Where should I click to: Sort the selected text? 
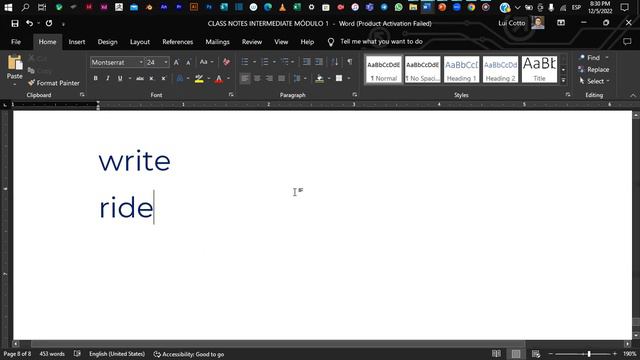click(x=335, y=62)
